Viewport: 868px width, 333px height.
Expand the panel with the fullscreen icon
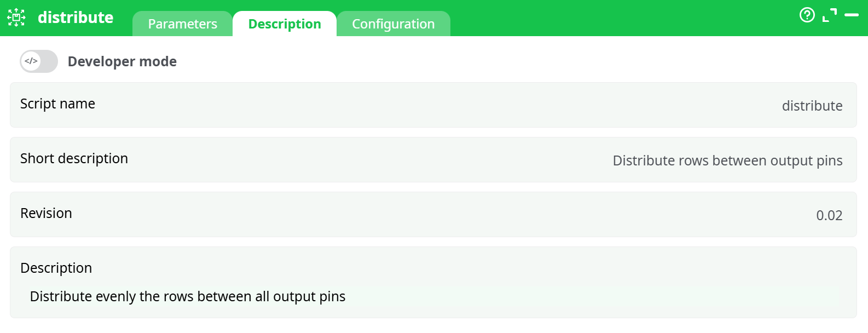coord(830,15)
